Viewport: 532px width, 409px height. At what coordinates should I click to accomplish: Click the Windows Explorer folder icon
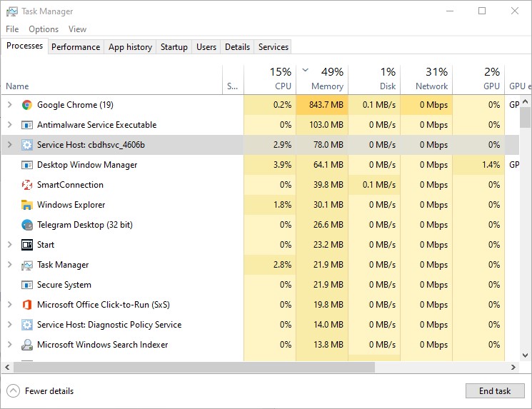tap(27, 205)
